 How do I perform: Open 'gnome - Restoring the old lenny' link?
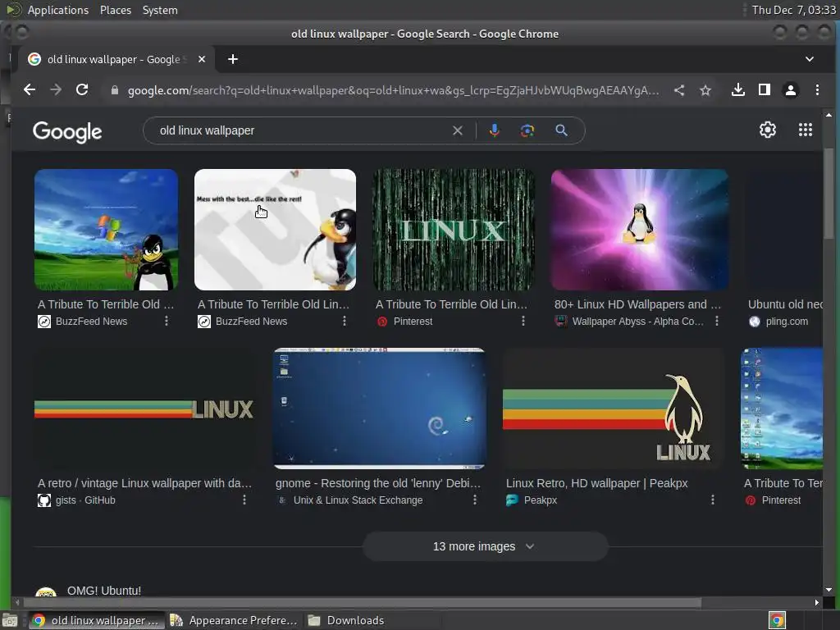[378, 483]
